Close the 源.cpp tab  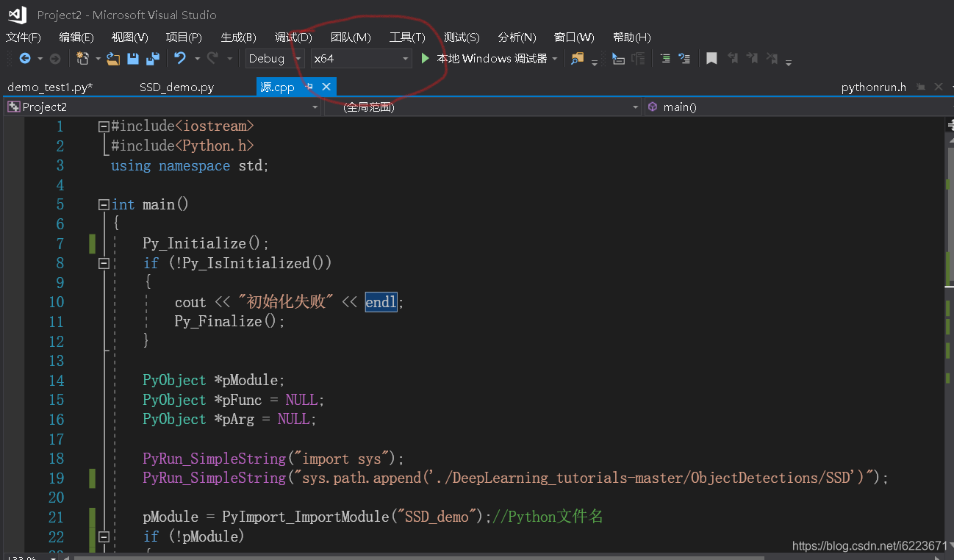point(326,87)
